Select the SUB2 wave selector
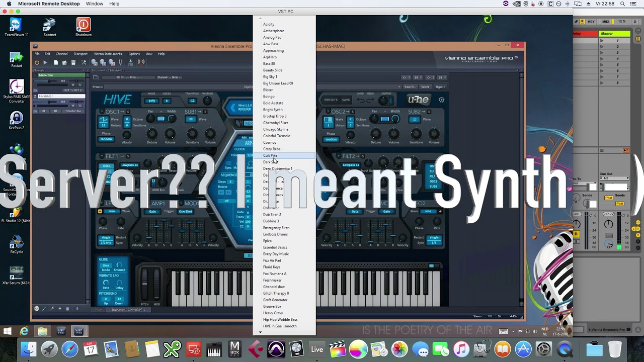644x362 pixels. click(x=415, y=119)
